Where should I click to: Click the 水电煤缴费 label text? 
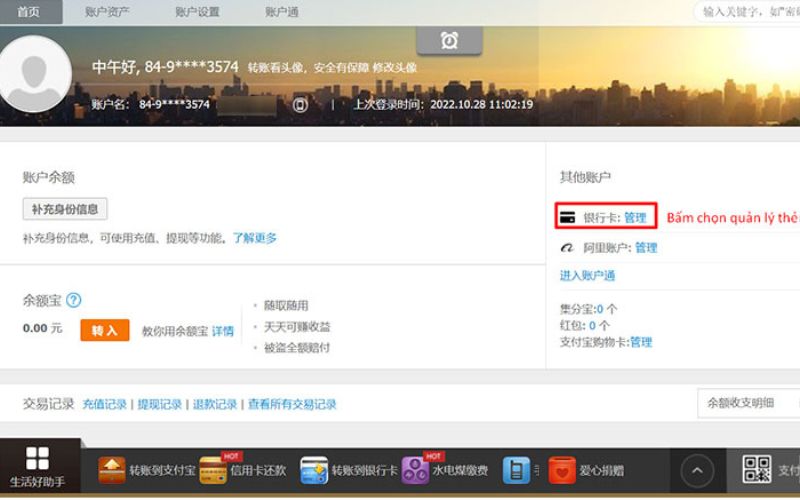(460, 470)
